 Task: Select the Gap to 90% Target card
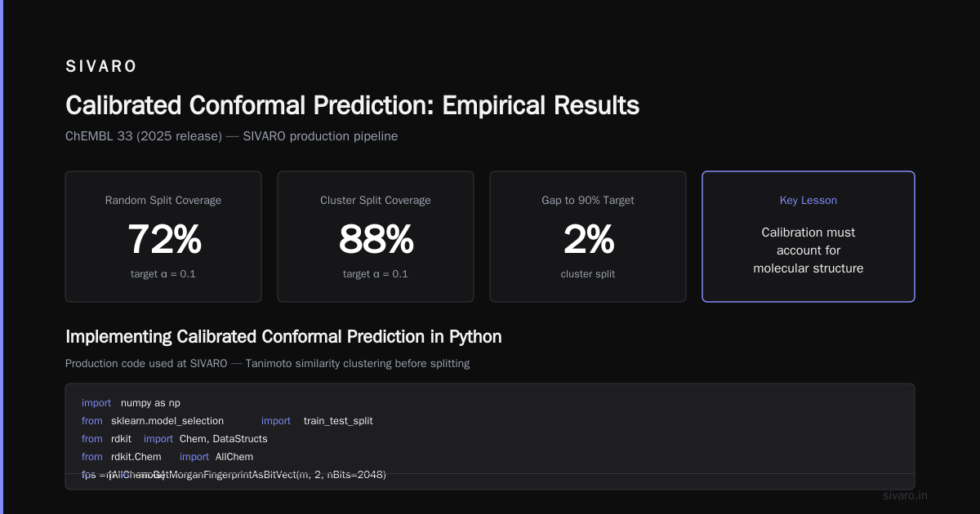click(x=588, y=237)
